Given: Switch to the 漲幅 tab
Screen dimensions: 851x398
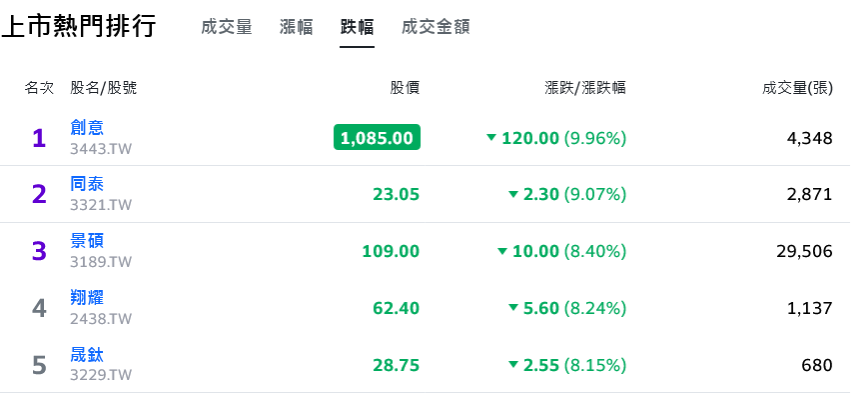Looking at the screenshot, I should coord(296,27).
